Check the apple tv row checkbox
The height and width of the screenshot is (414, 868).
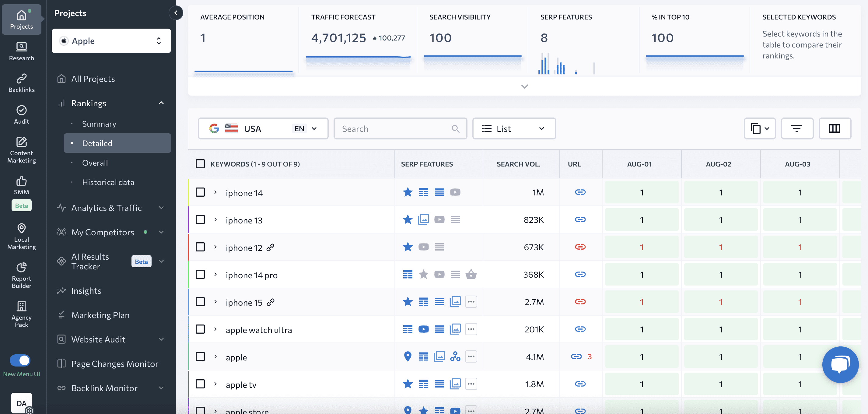pyautogui.click(x=200, y=384)
